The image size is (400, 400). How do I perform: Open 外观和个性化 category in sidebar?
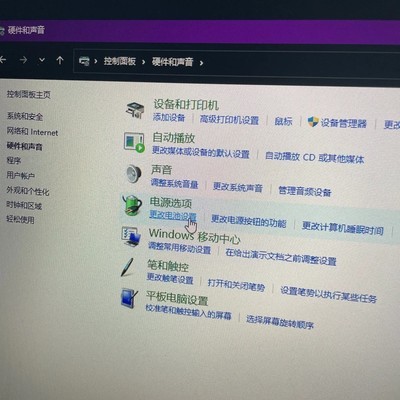(28, 191)
